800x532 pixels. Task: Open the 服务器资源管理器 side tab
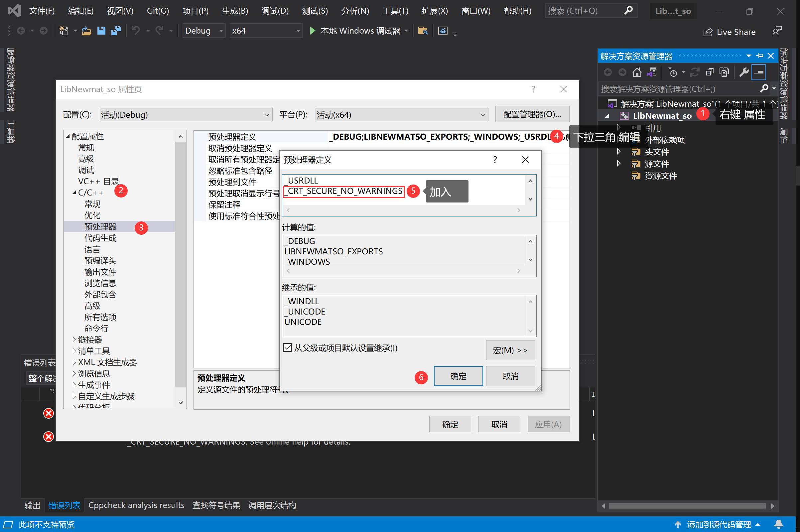[11, 80]
